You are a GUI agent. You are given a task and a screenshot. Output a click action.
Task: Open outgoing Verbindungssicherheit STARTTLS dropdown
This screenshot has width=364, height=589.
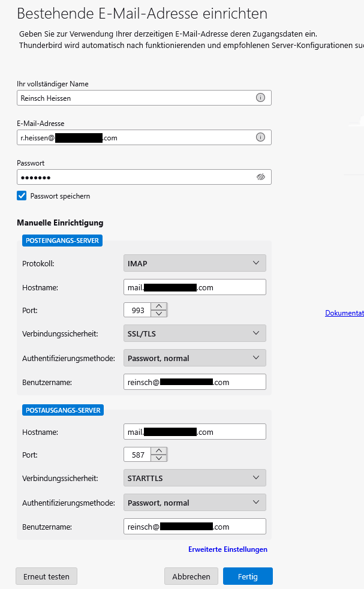[x=194, y=477]
